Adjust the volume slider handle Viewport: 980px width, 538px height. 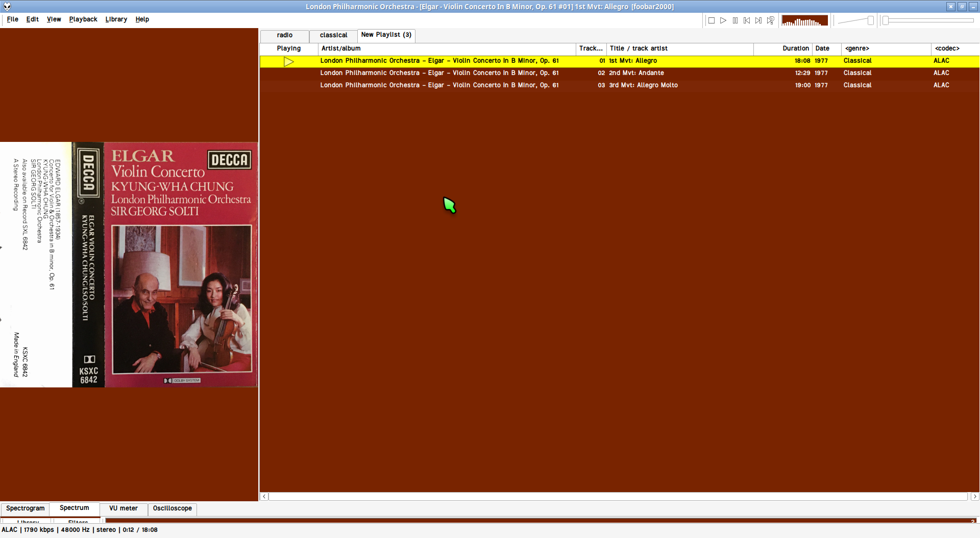pyautogui.click(x=871, y=20)
